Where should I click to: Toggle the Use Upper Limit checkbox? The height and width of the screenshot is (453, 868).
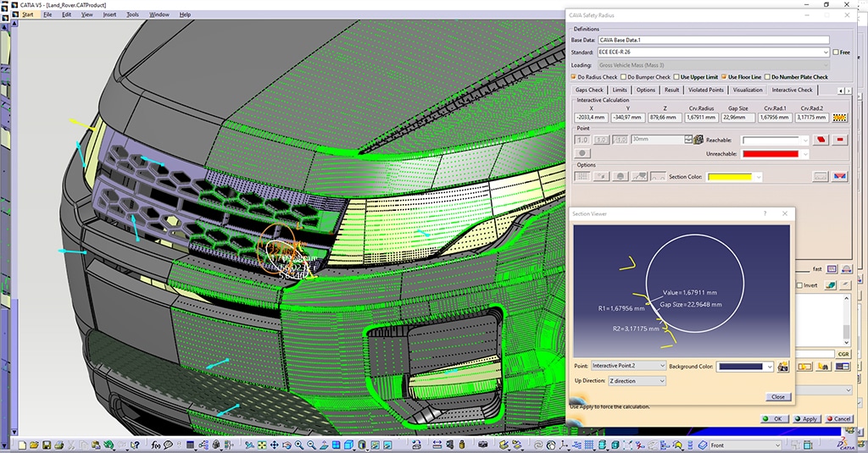[x=676, y=77]
